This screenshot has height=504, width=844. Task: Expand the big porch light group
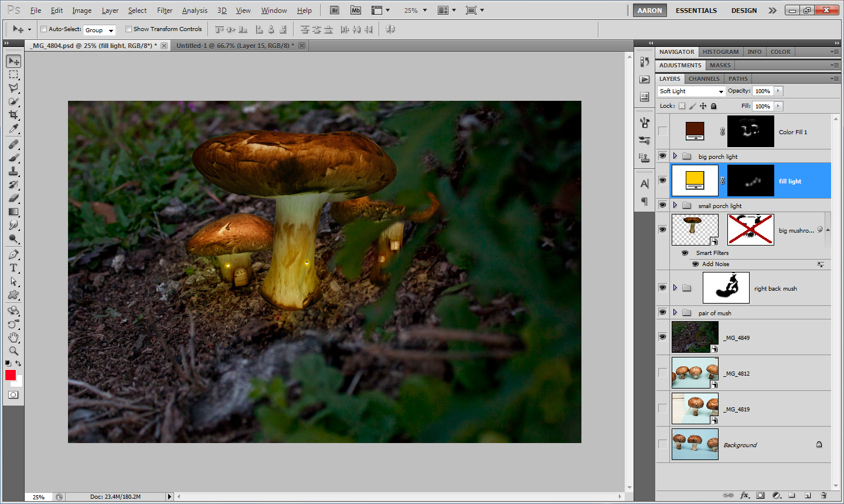(675, 156)
